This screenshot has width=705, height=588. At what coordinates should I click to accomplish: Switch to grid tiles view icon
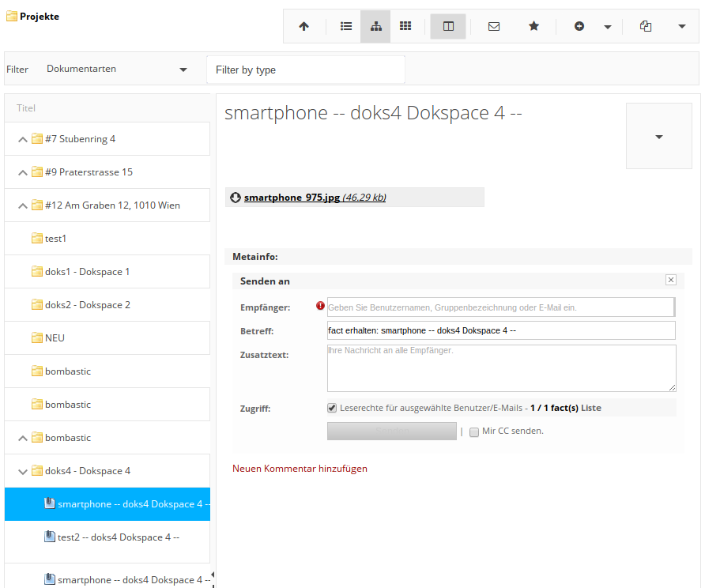tap(405, 26)
